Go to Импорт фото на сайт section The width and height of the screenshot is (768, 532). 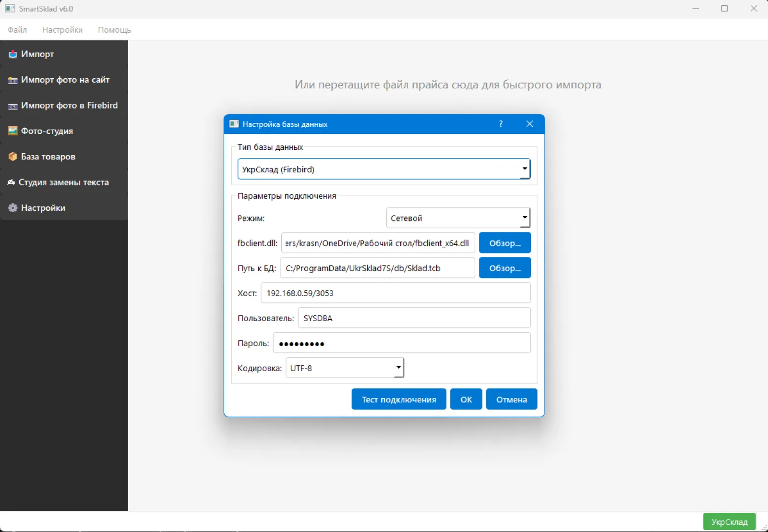click(x=64, y=80)
